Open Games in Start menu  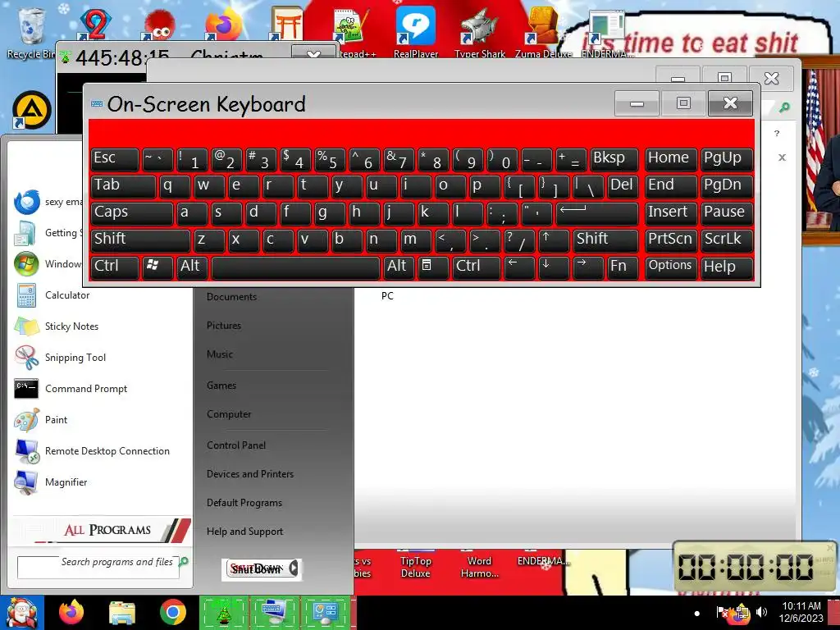[221, 386]
